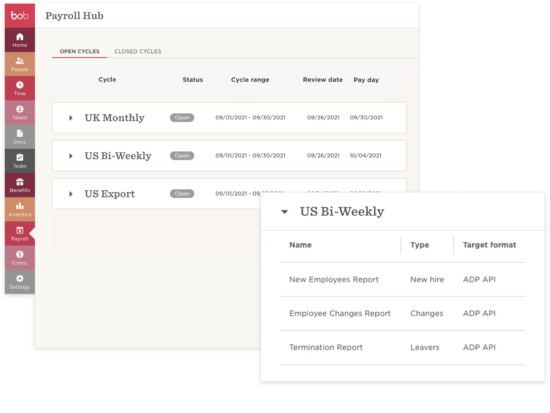Expand the US Bi-Weekly row in cycles list
This screenshot has width=550, height=413.
(x=71, y=156)
